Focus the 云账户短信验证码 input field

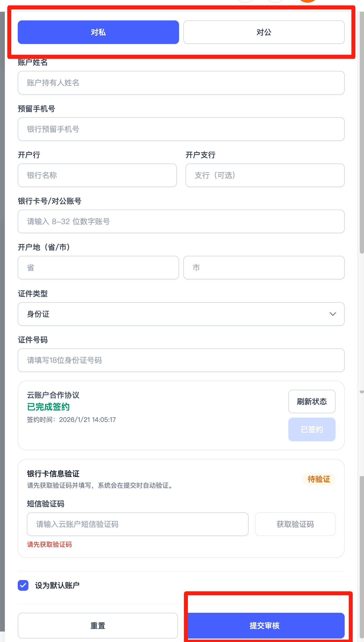(138, 524)
